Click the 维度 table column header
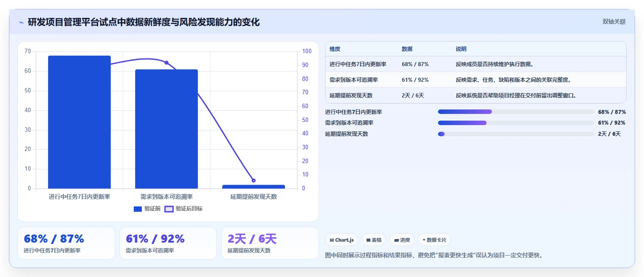644x277 pixels. (x=335, y=49)
